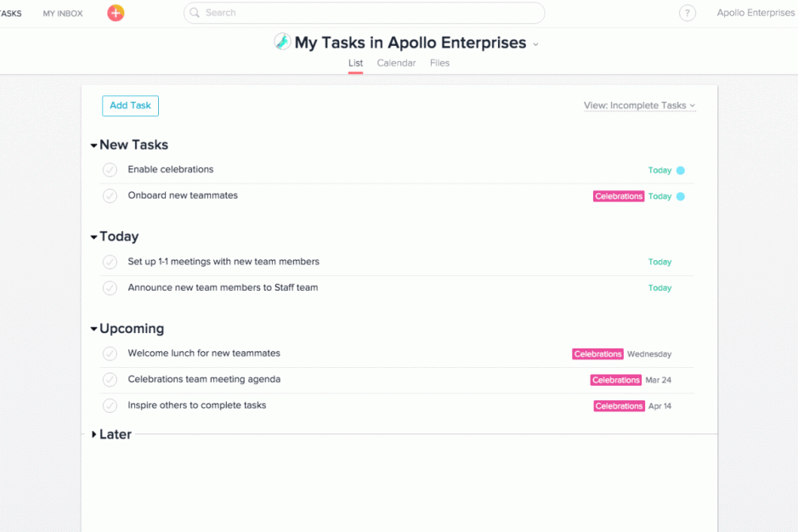Collapse the New Tasks section

click(x=93, y=145)
